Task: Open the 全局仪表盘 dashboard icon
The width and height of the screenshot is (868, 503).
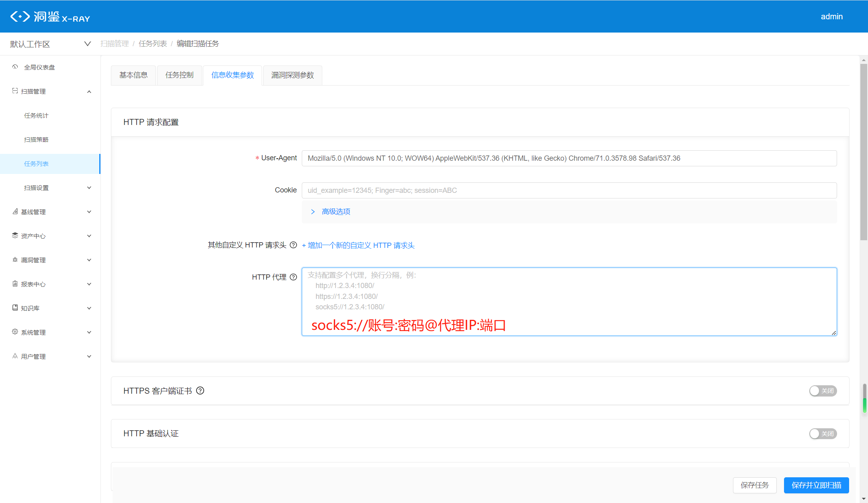Action: (x=15, y=67)
